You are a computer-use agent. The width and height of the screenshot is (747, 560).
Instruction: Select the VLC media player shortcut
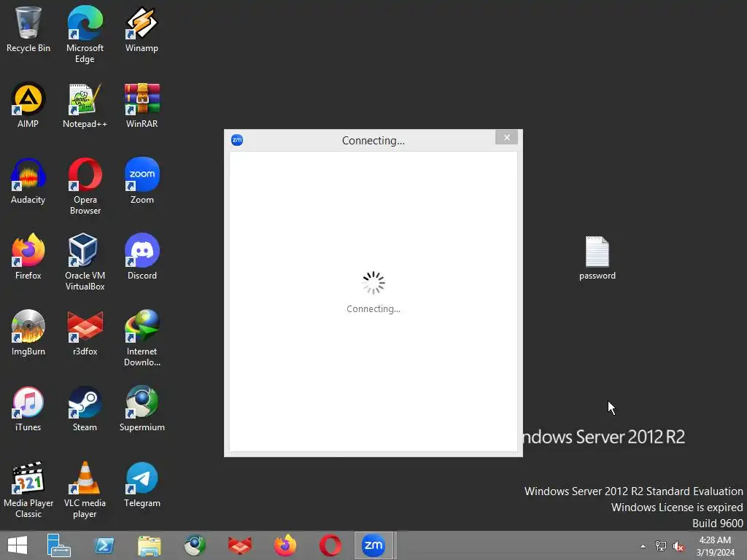[85, 489]
